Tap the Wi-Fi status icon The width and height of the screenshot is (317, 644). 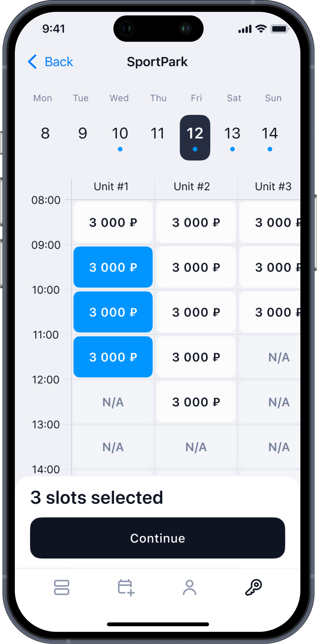(261, 29)
